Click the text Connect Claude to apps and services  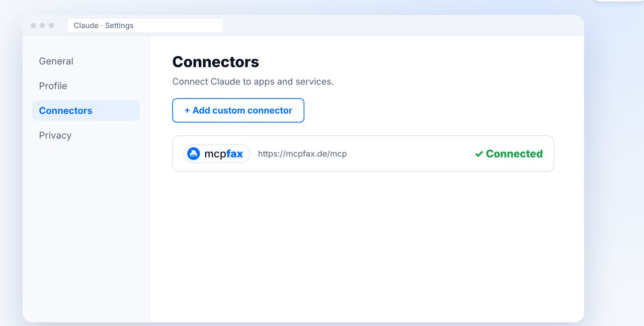click(253, 81)
